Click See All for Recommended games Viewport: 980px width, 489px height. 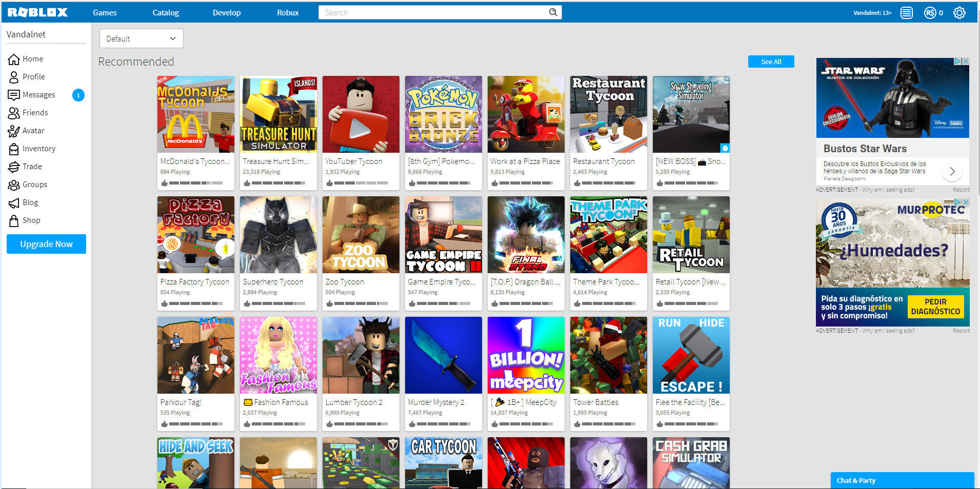coord(771,62)
